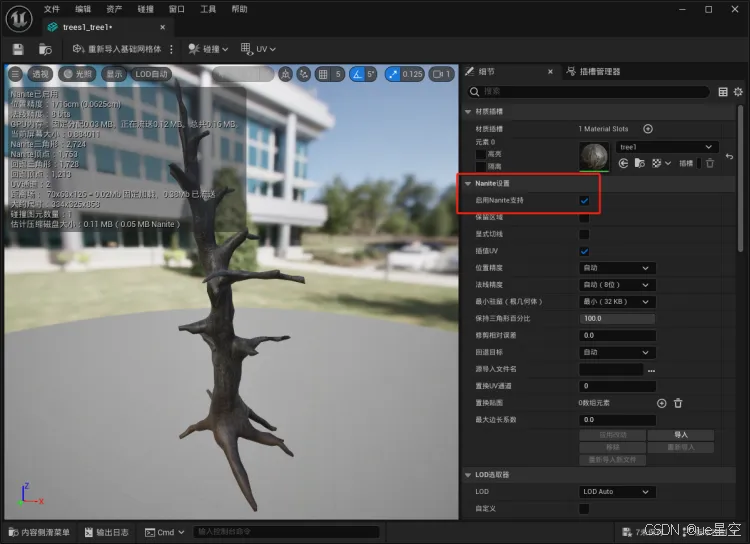Screen dimensions: 750x544
Task: Click the reimport base mesh (重新导入基础网格体) button
Action: point(117,49)
